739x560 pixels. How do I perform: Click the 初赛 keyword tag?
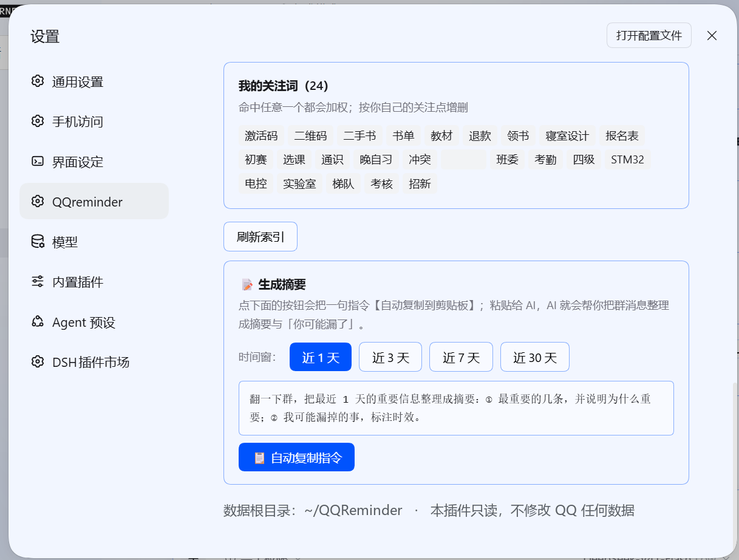[256, 160]
